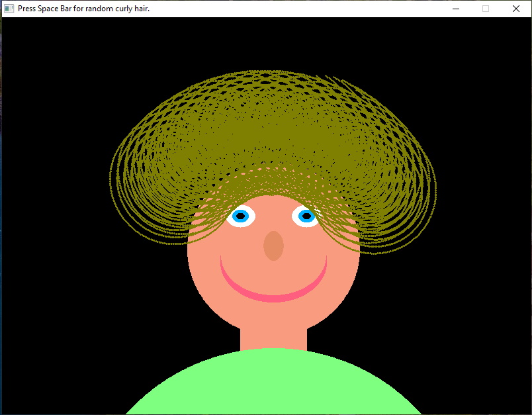Click the application icon in the title bar
Screen dimensions: 532x415
click(9, 9)
